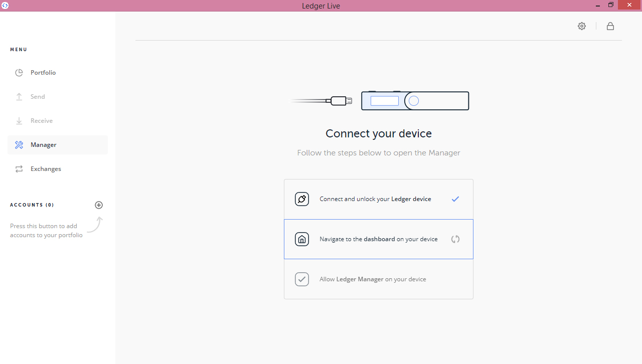The image size is (642, 364).
Task: Click the home dashboard step icon
Action: click(302, 239)
